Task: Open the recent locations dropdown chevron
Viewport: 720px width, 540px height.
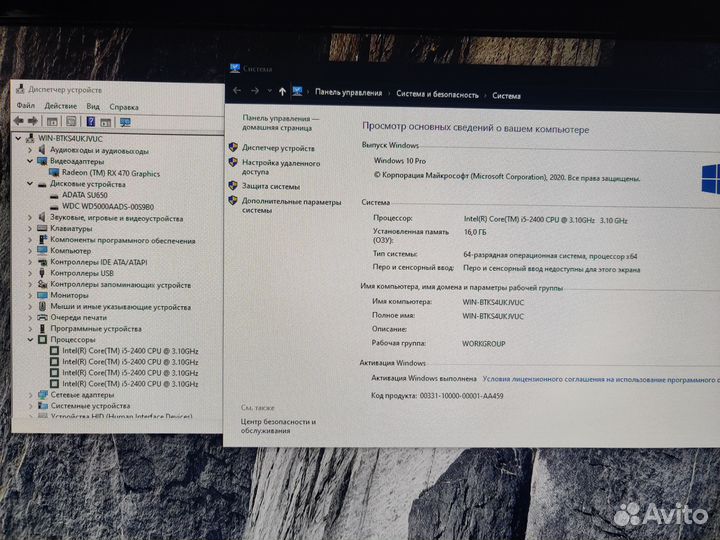Action: (x=269, y=91)
